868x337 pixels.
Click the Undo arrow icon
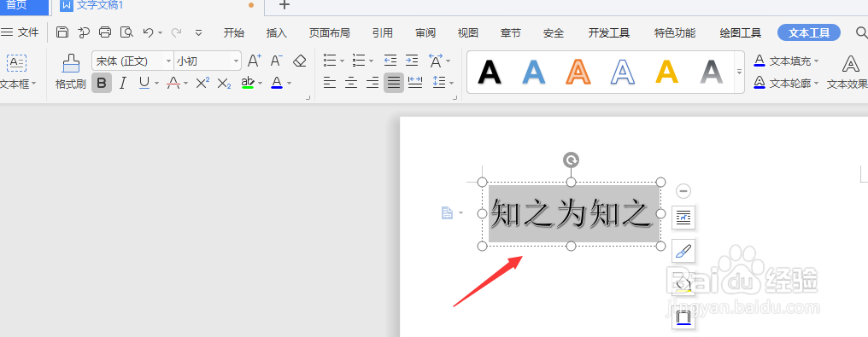(148, 32)
